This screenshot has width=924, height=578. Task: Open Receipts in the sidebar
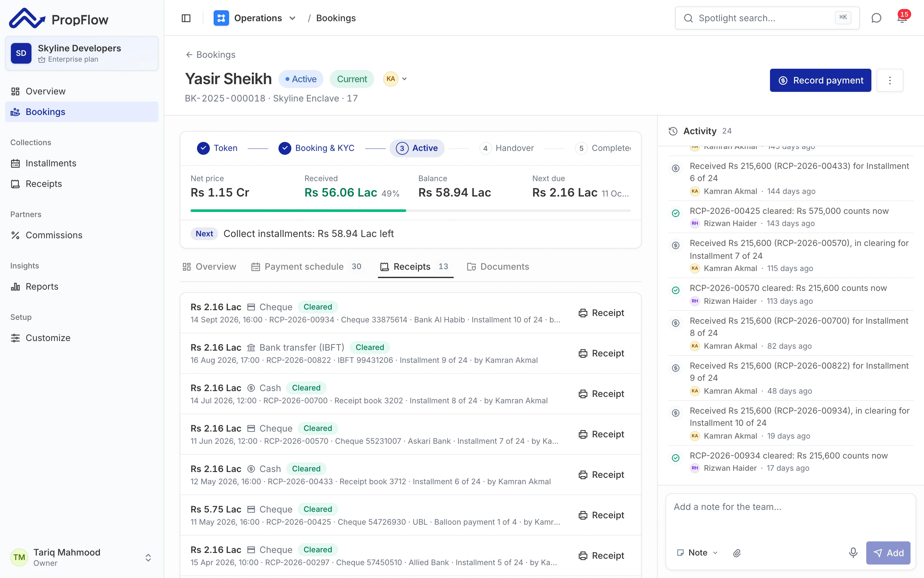tap(82, 184)
